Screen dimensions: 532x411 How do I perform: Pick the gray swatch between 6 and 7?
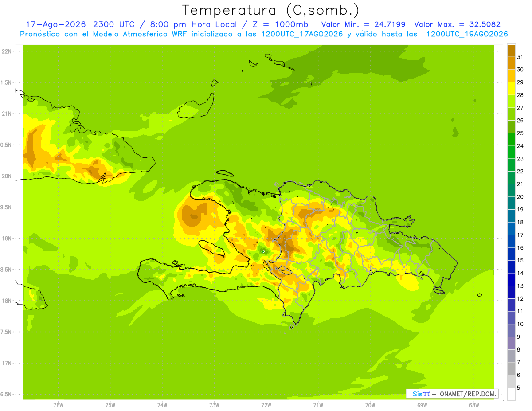(511, 368)
